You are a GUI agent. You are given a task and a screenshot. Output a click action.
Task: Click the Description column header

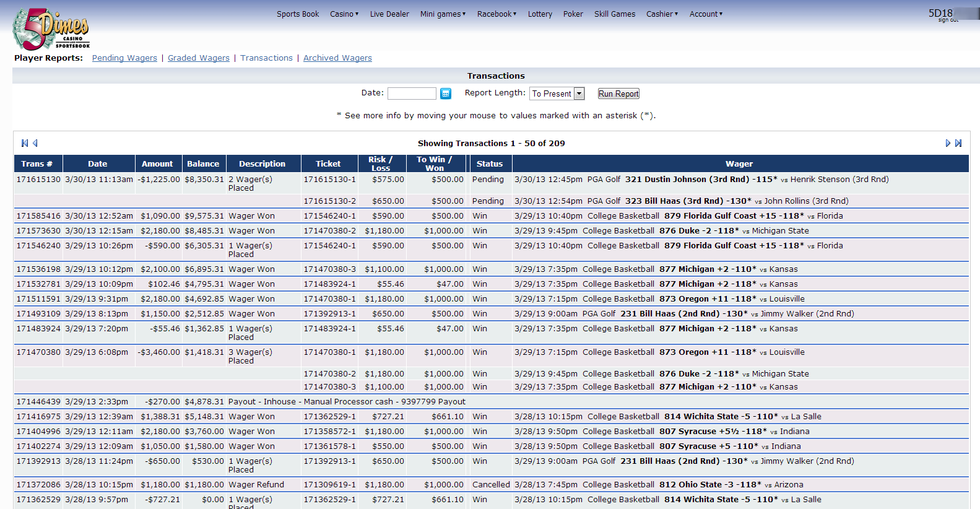pos(262,163)
